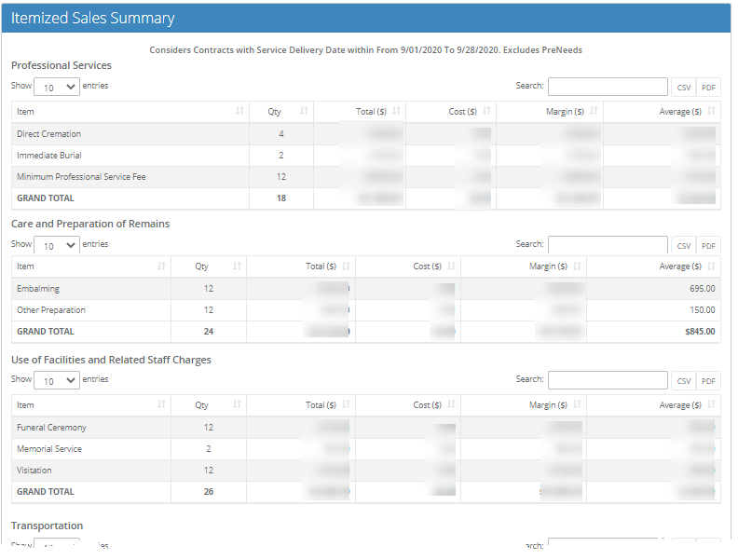
Task: Sort Use of Facilities by Cost ($)
Action: [x=408, y=405]
